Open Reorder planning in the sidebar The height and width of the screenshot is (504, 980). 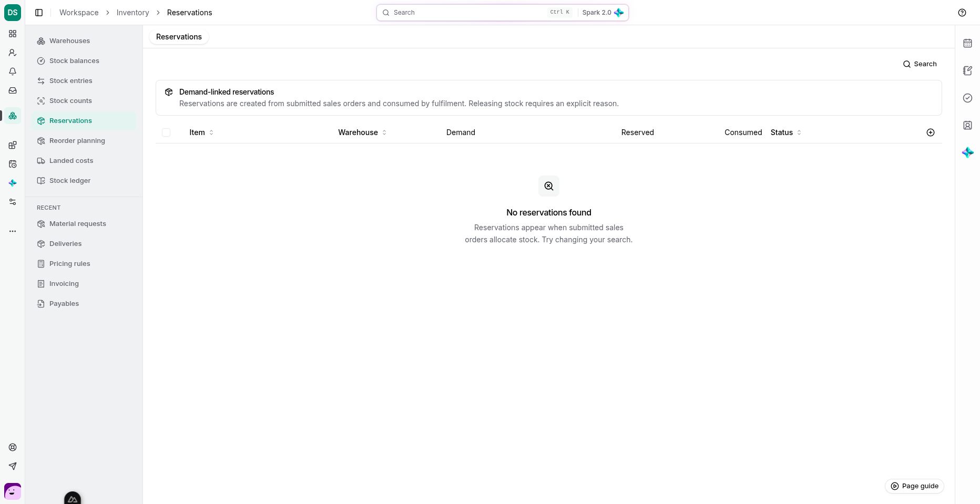(84, 141)
